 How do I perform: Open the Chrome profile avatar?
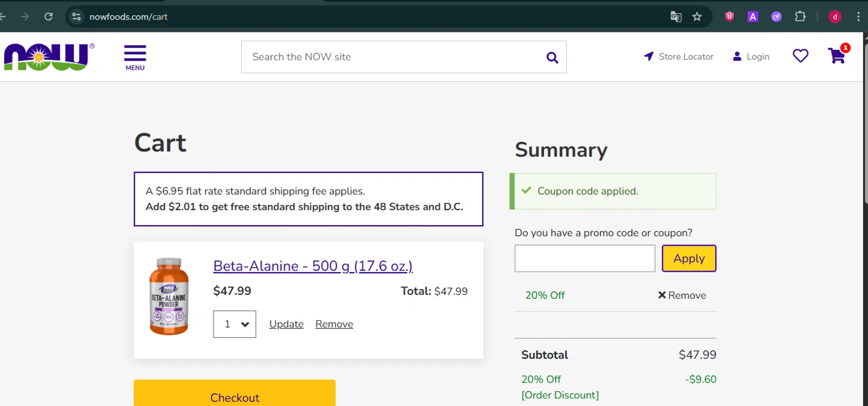click(x=835, y=17)
